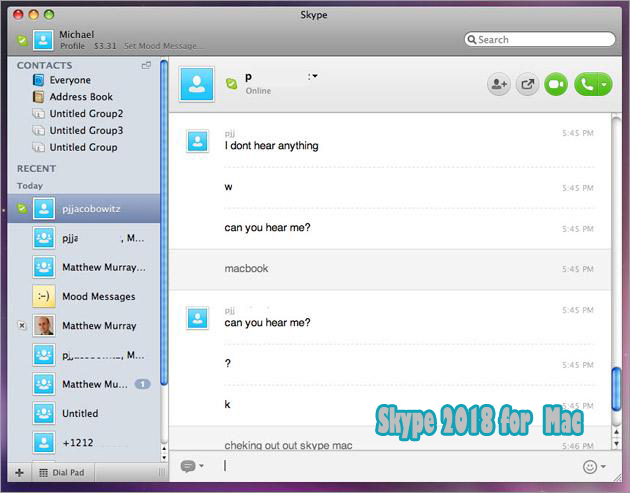Image resolution: width=630 pixels, height=493 pixels.
Task: Select Untitled Group in the contacts list
Action: point(83,147)
